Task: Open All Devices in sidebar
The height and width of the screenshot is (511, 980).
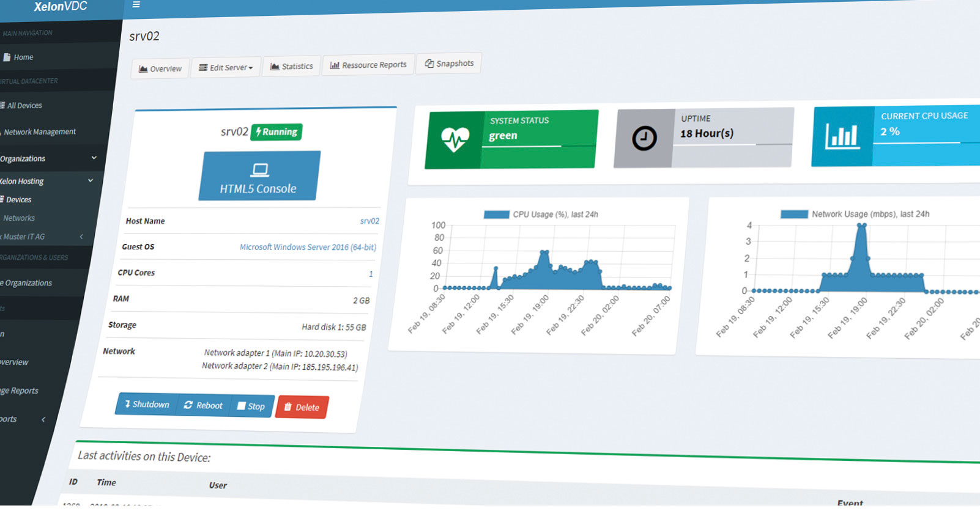Action: tap(24, 106)
